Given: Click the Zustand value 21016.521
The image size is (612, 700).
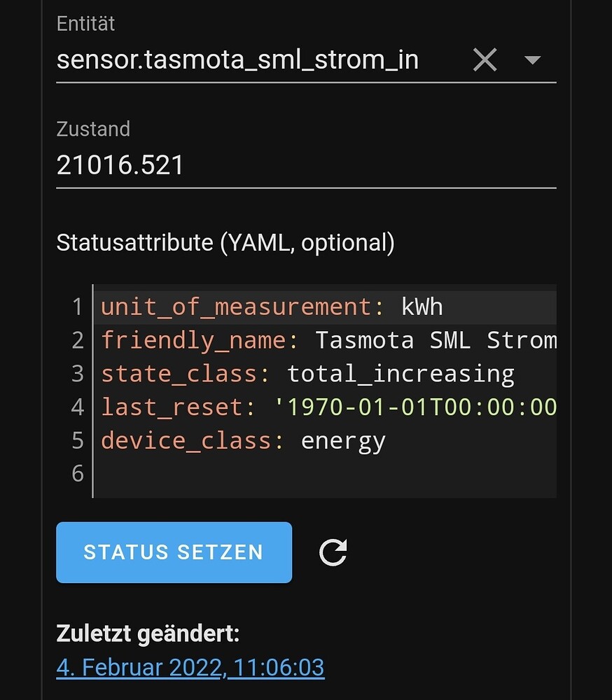Looking at the screenshot, I should click(119, 164).
